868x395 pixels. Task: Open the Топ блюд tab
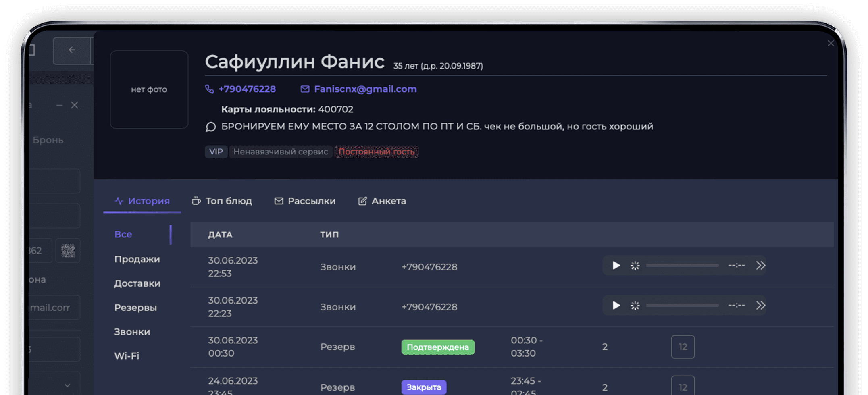tap(222, 201)
